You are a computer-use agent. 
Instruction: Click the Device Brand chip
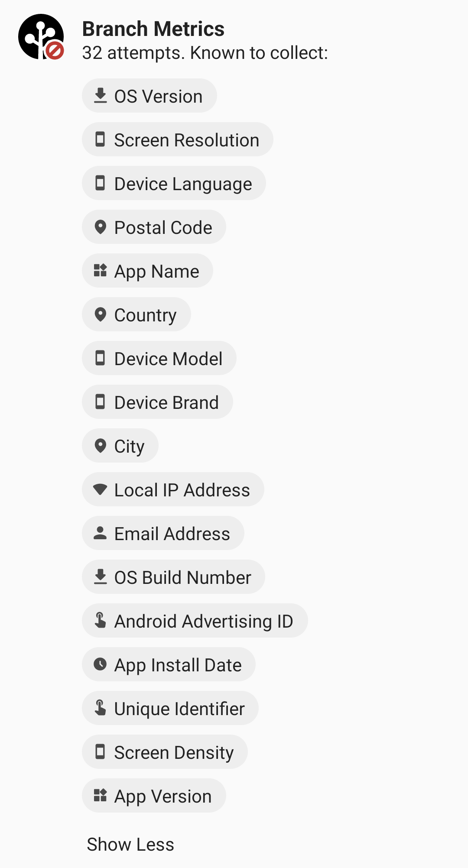pos(157,402)
